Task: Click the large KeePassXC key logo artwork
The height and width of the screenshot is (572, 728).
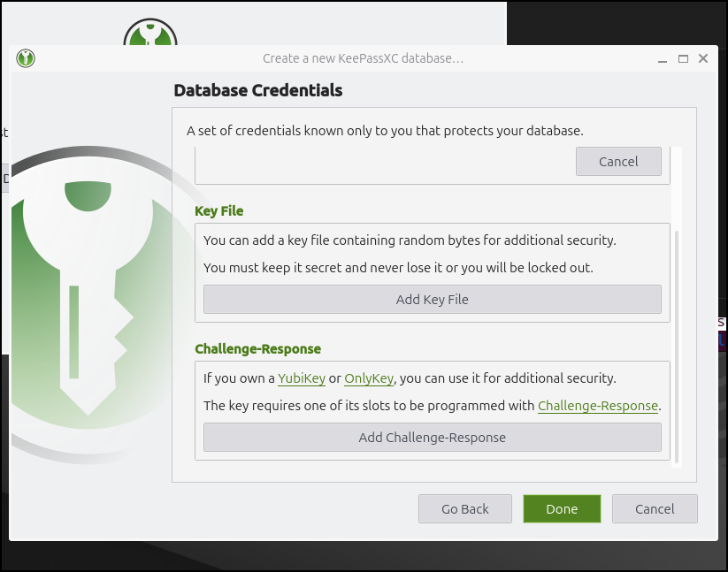Action: 88,292
